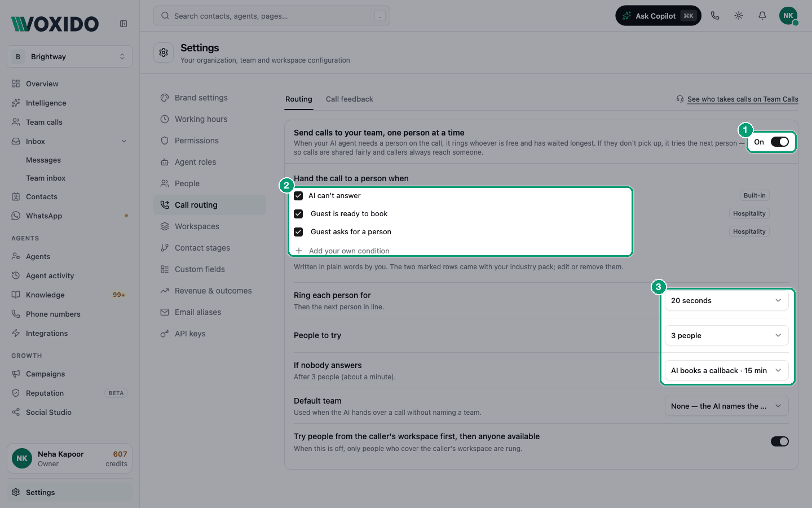Viewport: 812px width, 508px height.
Task: Uncheck AI can't answer condition
Action: (298, 196)
